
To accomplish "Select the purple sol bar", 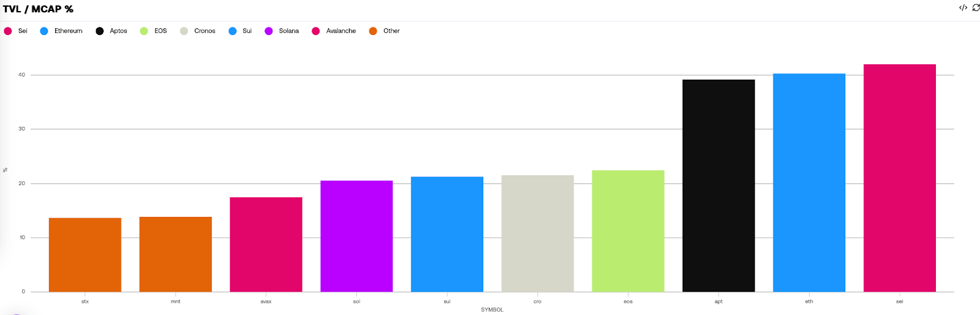I will (356, 236).
